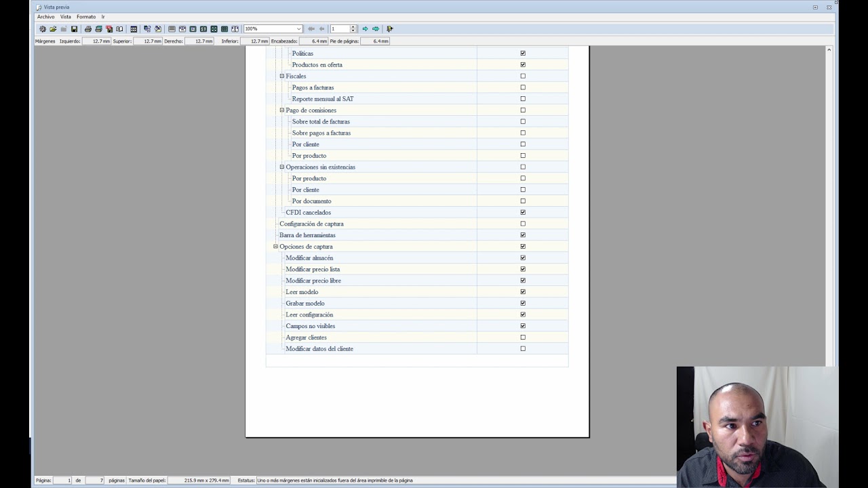Select the first gray page-view icon
Viewport: 868px width, 488px height.
coord(172,29)
